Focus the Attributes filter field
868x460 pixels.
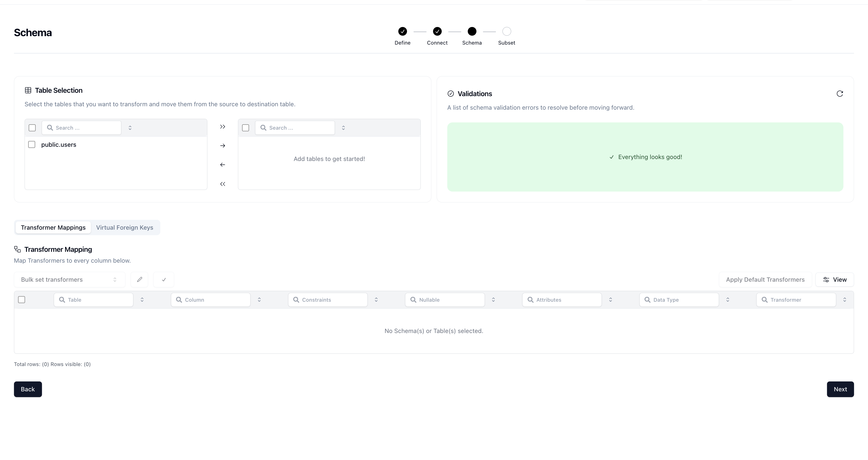[x=562, y=300]
